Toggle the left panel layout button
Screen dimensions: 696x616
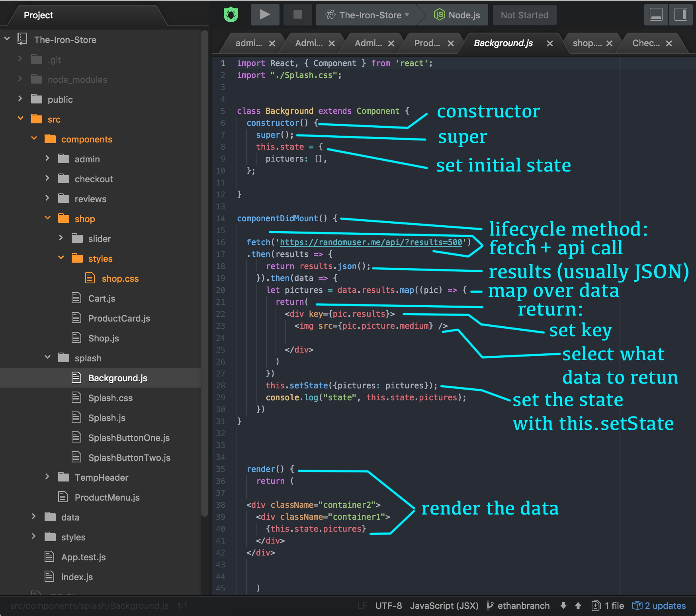[x=656, y=15]
